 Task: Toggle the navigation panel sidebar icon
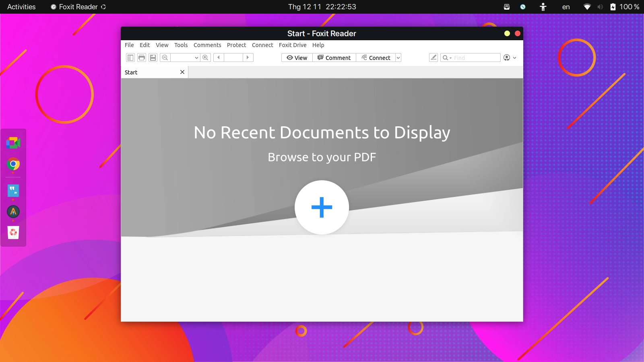coord(130,58)
